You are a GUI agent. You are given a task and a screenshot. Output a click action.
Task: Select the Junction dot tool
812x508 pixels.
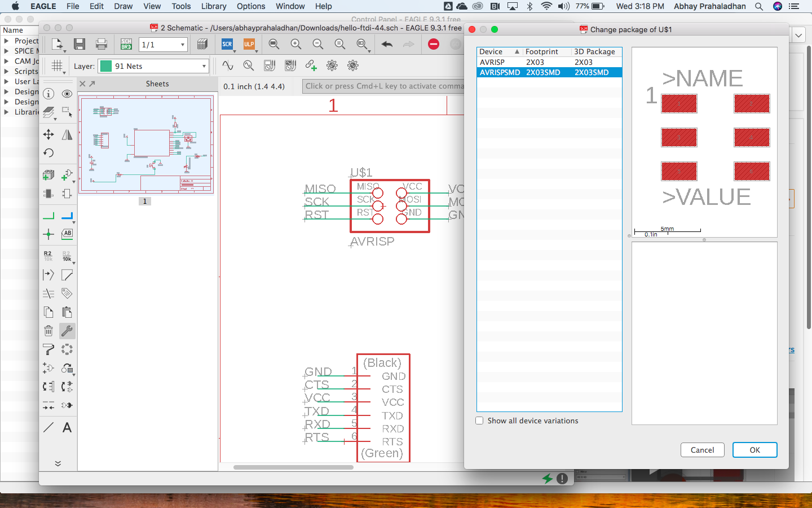click(48, 234)
